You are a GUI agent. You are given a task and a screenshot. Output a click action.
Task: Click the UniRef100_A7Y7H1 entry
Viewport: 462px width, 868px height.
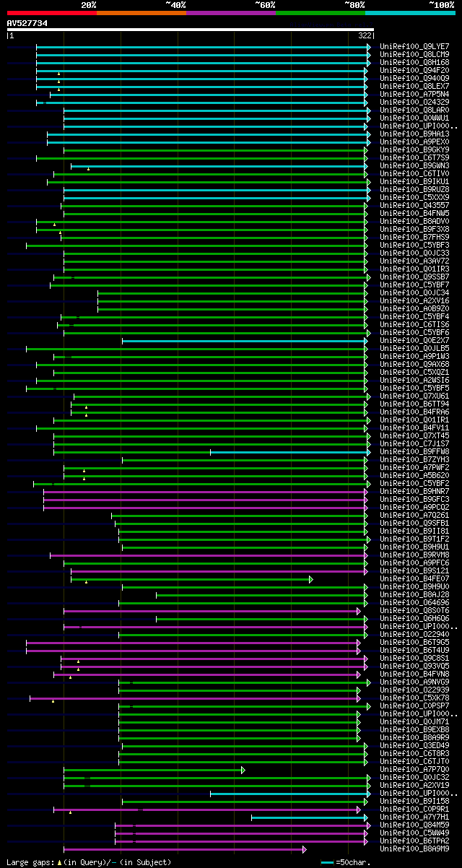[414, 817]
